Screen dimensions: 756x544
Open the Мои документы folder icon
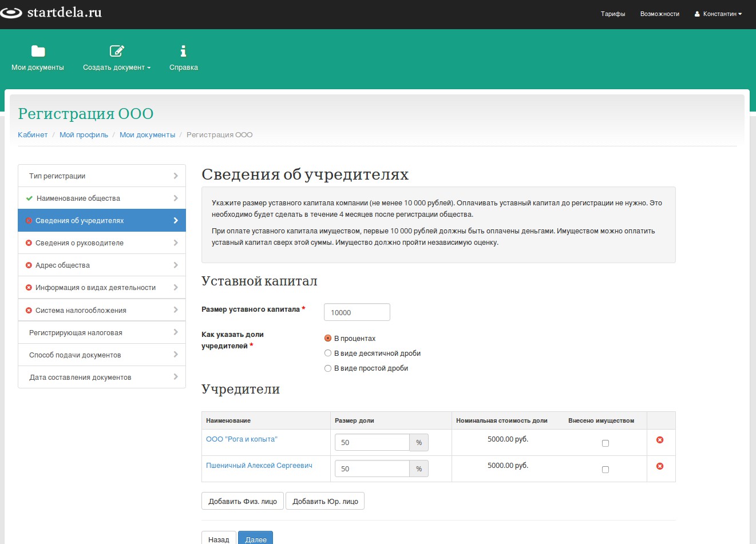pyautogui.click(x=38, y=51)
